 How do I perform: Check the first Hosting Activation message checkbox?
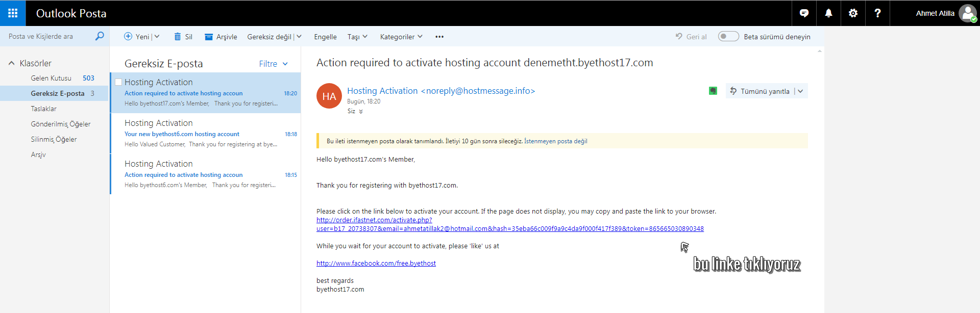click(118, 82)
